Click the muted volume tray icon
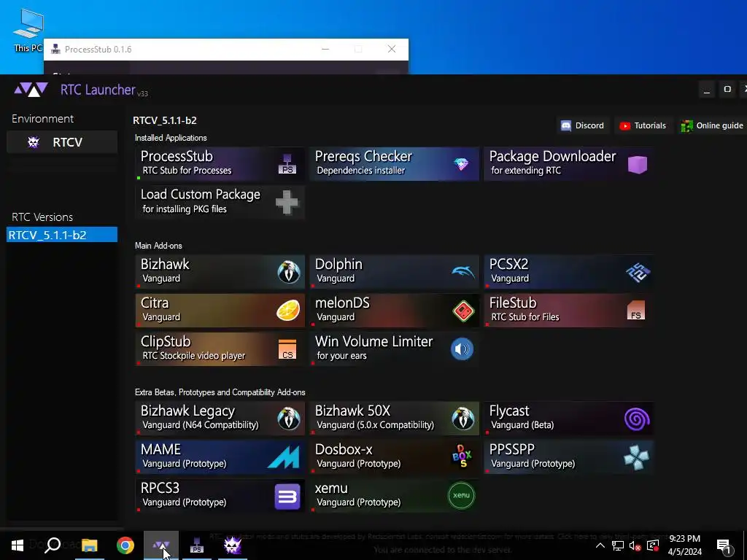 pos(635,545)
